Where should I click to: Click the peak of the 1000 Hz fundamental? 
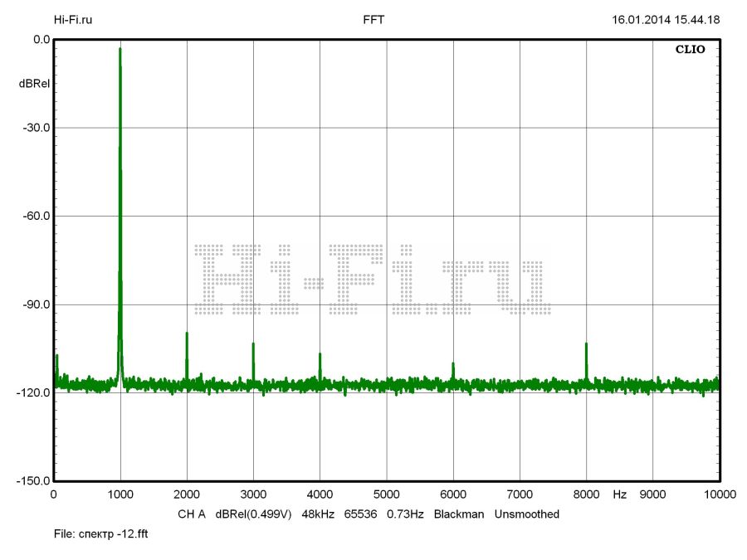[x=120, y=50]
